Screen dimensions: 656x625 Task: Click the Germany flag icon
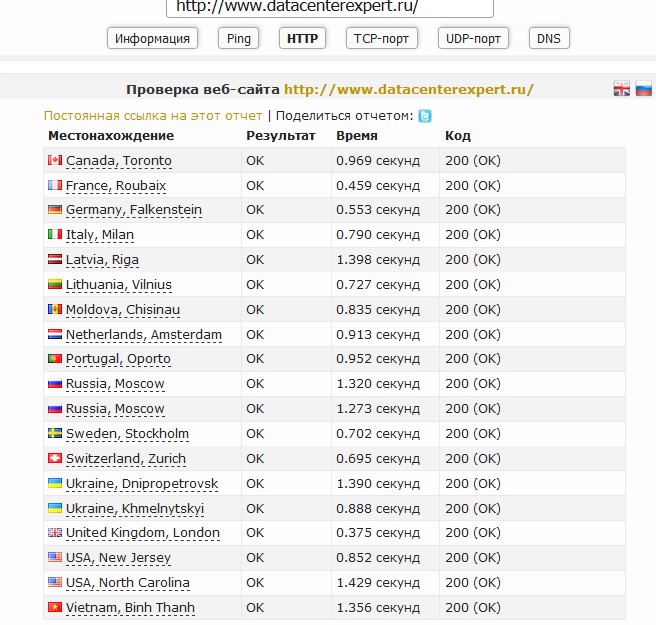[55, 209]
